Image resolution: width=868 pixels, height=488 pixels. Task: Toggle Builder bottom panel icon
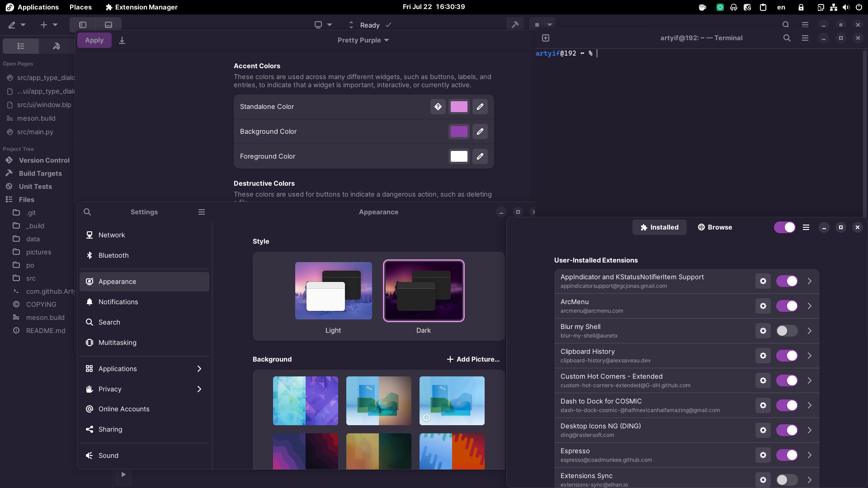[x=108, y=25]
